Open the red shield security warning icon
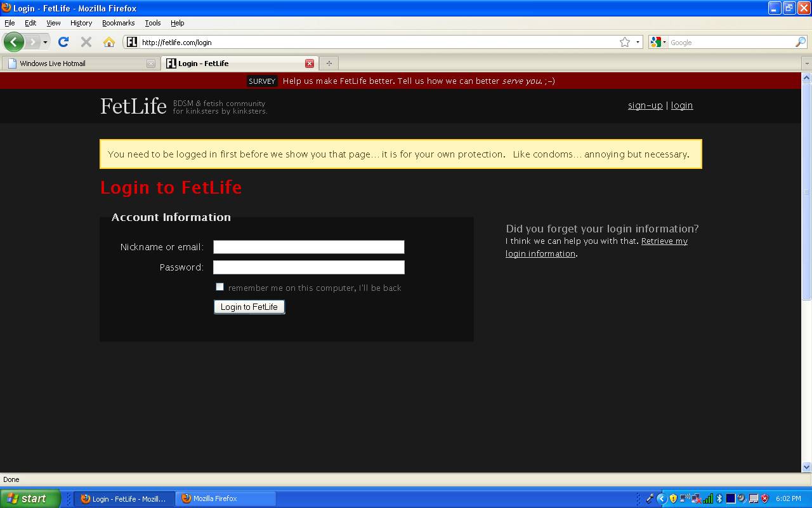The width and height of the screenshot is (812, 508). pyautogui.click(x=765, y=498)
